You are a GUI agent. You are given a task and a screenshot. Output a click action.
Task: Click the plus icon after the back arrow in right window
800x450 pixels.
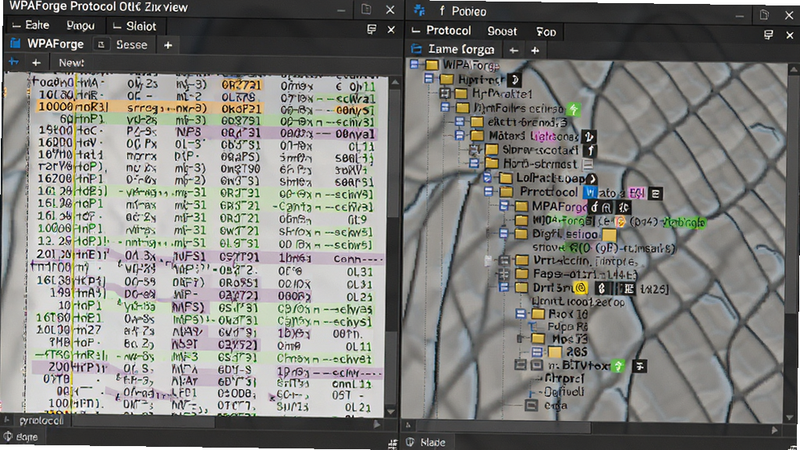tap(535, 50)
